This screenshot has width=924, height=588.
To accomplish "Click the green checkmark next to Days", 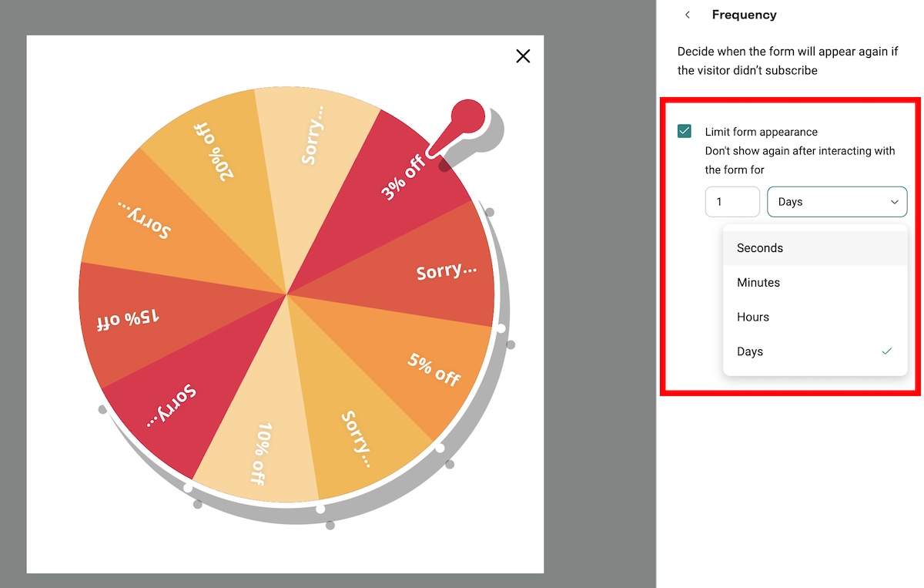I will click(x=886, y=351).
